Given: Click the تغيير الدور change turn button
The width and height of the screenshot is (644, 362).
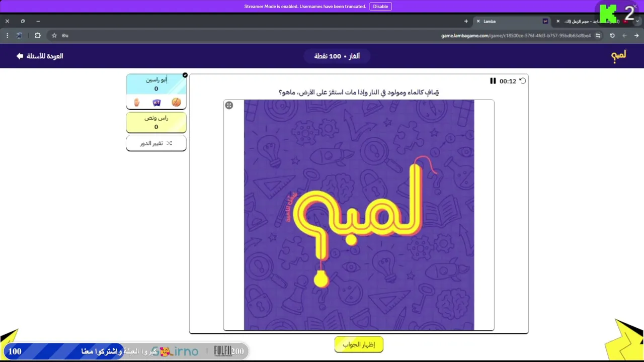Looking at the screenshot, I should pos(156,143).
